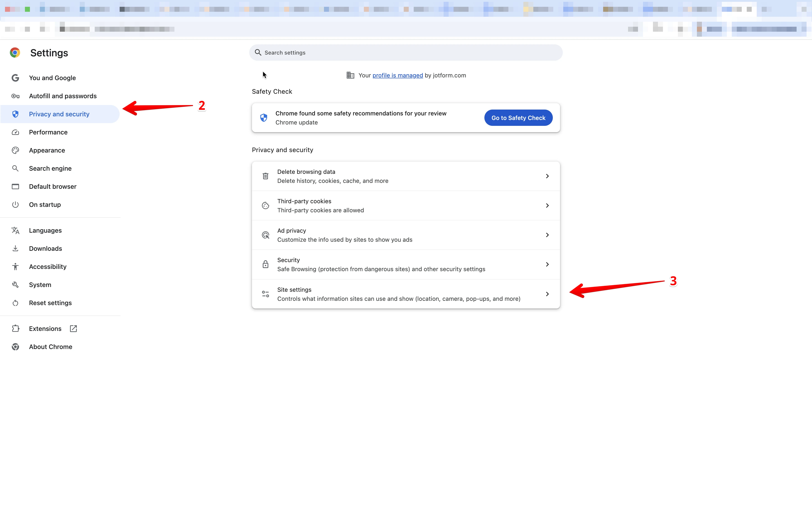Click the cookie icon for Third-party cookies
The width and height of the screenshot is (812, 507).
pos(265,206)
